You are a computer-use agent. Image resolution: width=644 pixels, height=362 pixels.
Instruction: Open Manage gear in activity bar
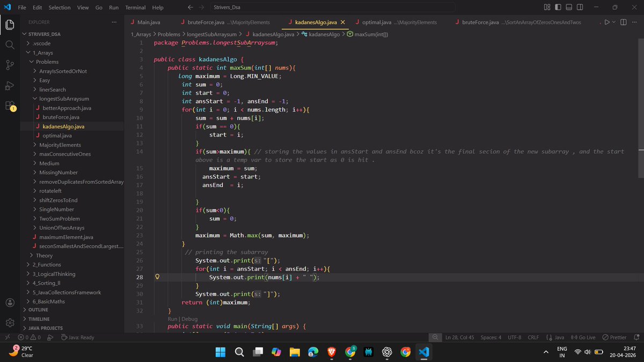[x=10, y=323]
